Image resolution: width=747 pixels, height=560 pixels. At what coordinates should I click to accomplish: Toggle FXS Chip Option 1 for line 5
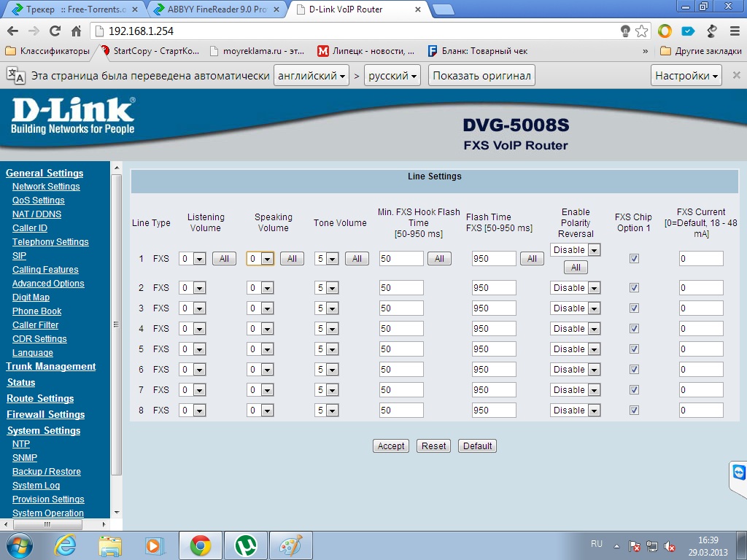[x=634, y=349]
